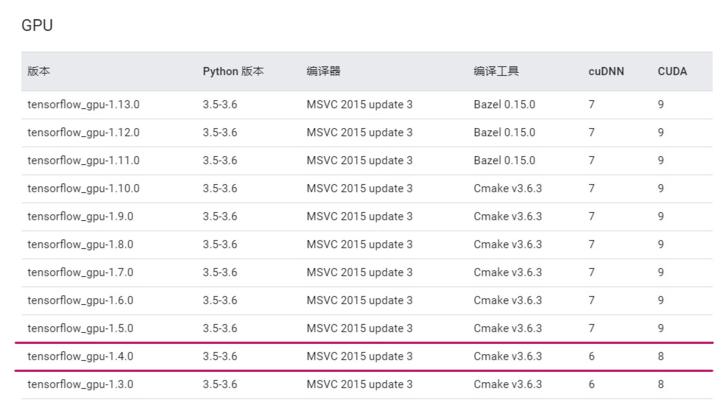This screenshot has height=400, width=723.
Task: Select tensorflow_gpu-1.13.0 version cell
Action: (83, 105)
